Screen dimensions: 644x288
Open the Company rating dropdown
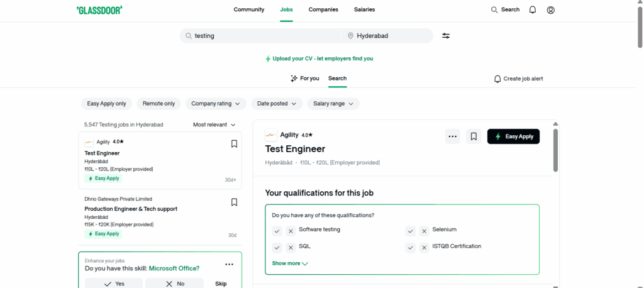[216, 104]
